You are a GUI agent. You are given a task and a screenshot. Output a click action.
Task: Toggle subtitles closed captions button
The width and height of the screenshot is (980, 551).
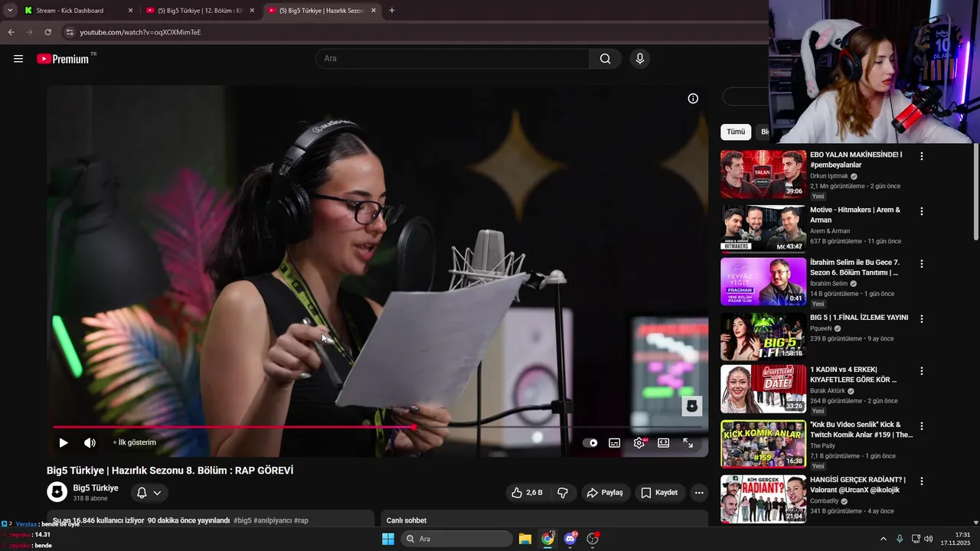[x=614, y=442]
